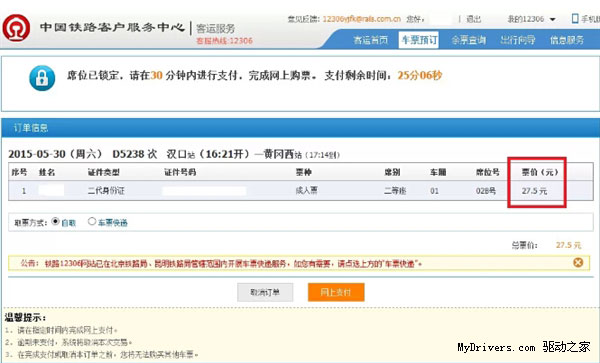Click the 成人票 ticket type cell
600x363 pixels.
point(307,190)
